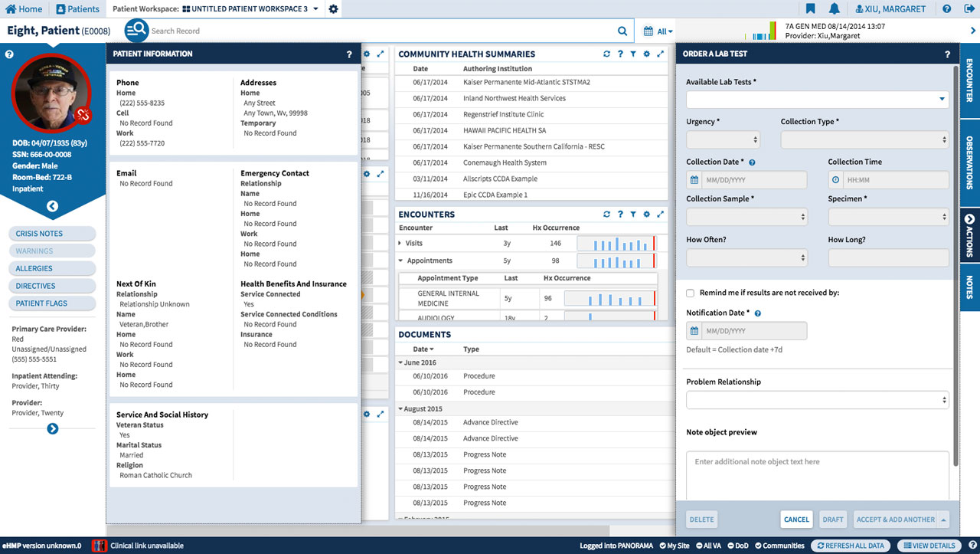Expand the encounter context chevron at right

[x=973, y=31]
